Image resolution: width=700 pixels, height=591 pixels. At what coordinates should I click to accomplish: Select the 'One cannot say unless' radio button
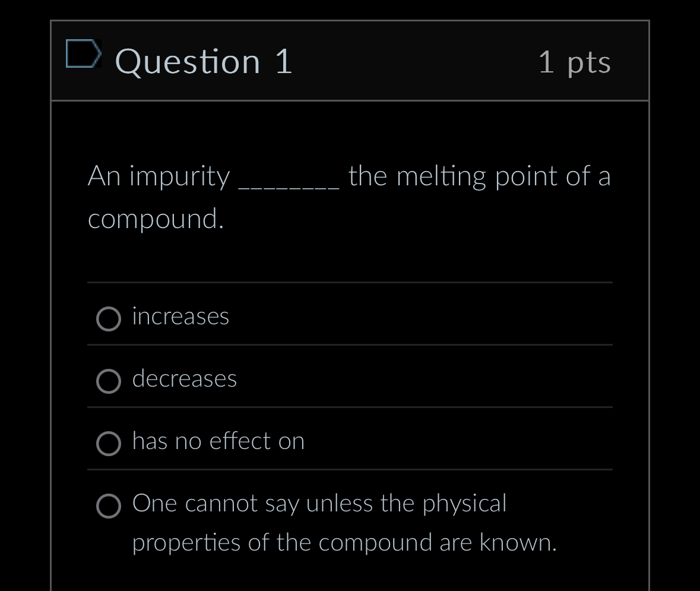point(109,506)
